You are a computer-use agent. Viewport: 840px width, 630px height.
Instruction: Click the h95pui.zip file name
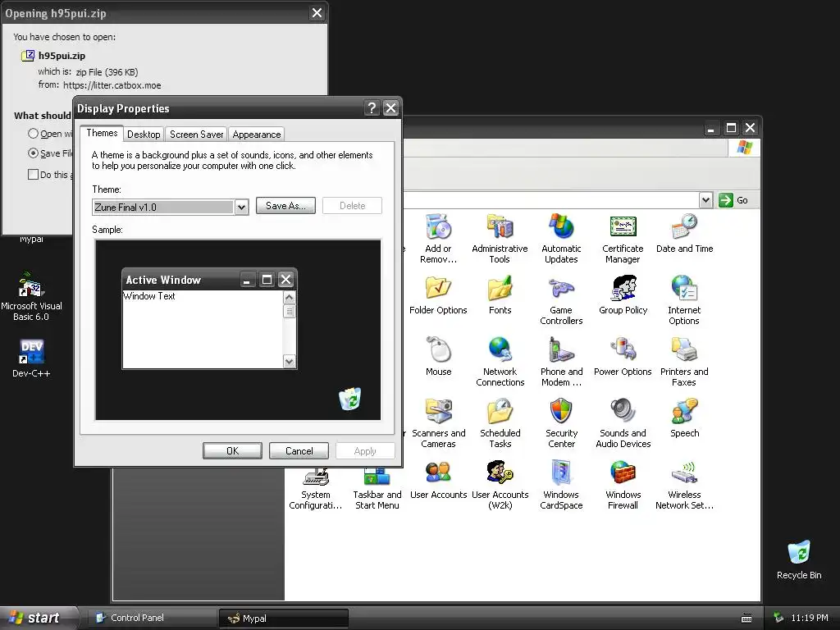62,56
